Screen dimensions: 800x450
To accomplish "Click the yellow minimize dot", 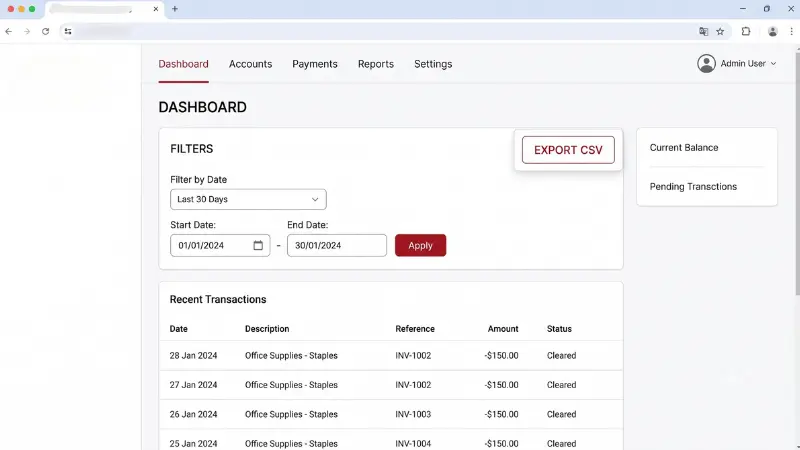I will (x=21, y=9).
